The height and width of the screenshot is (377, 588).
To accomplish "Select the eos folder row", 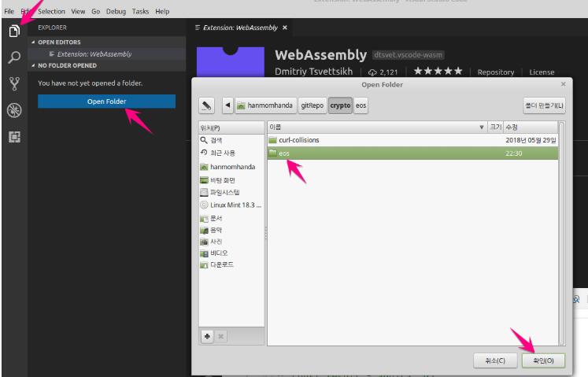I will pos(412,153).
